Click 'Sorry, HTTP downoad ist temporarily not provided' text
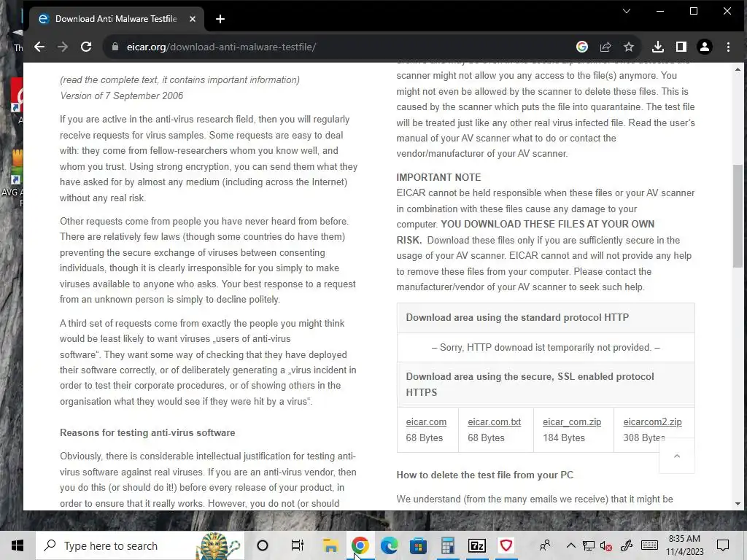This screenshot has height=560, width=747. click(x=546, y=348)
